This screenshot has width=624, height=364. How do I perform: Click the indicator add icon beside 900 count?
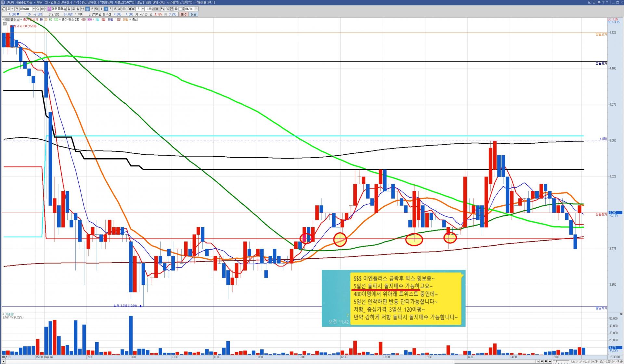point(162,9)
